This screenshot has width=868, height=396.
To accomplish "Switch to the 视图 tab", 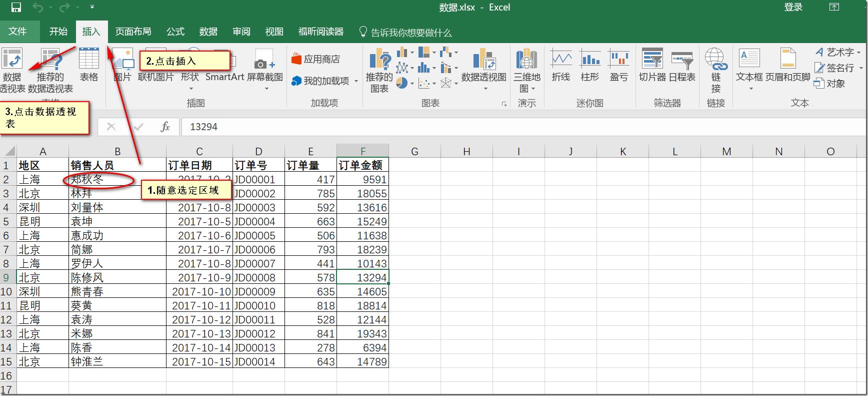I will (274, 32).
